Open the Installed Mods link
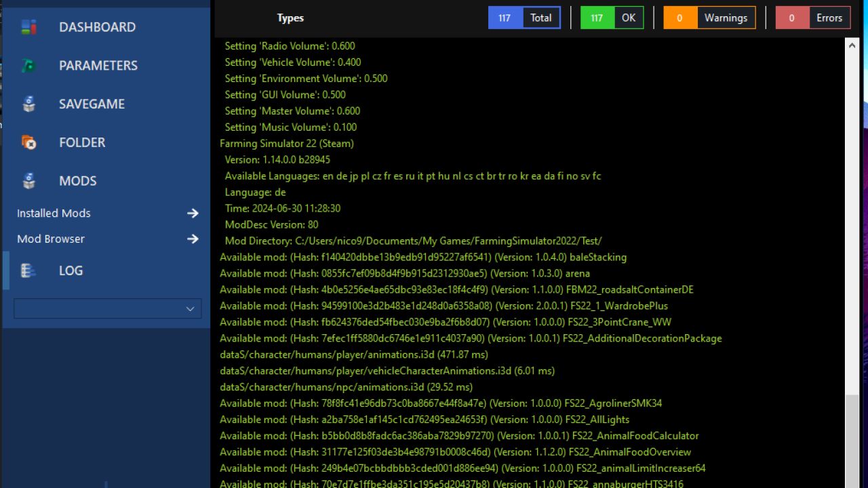 [x=54, y=213]
